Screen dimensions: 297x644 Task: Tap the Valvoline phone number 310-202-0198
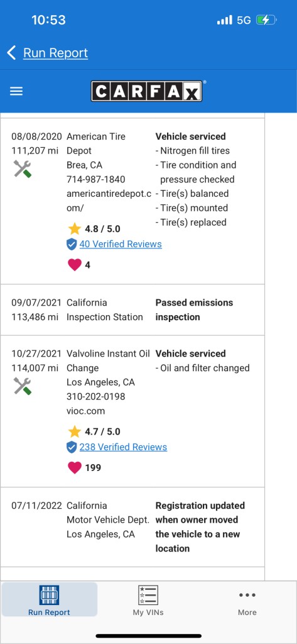96,397
